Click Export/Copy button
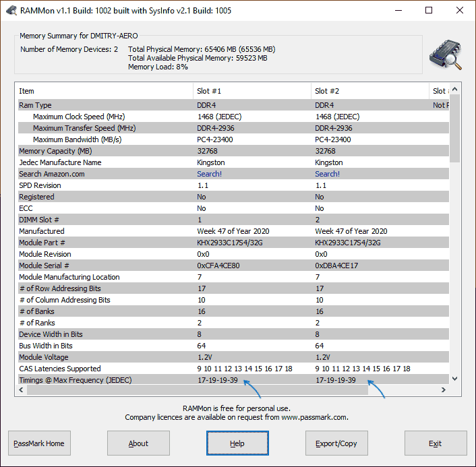The image size is (476, 467). pyautogui.click(x=336, y=443)
